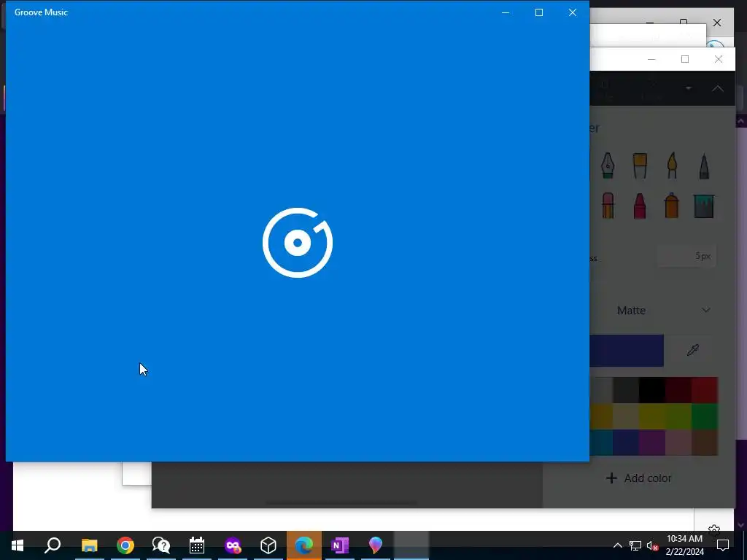The width and height of the screenshot is (747, 560).
Task: Maximize the Paint 3D window
Action: pos(684,59)
